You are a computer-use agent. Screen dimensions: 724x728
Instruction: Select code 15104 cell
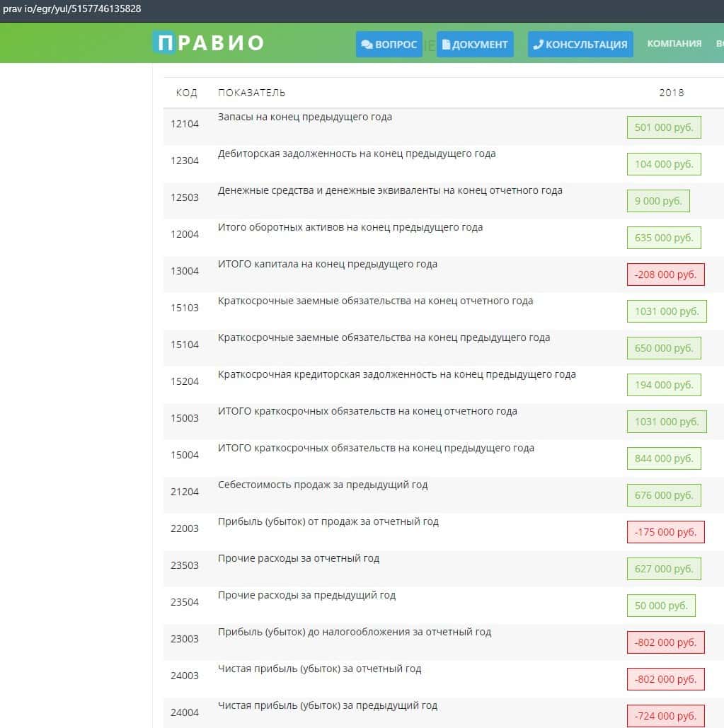pyautogui.click(x=185, y=345)
